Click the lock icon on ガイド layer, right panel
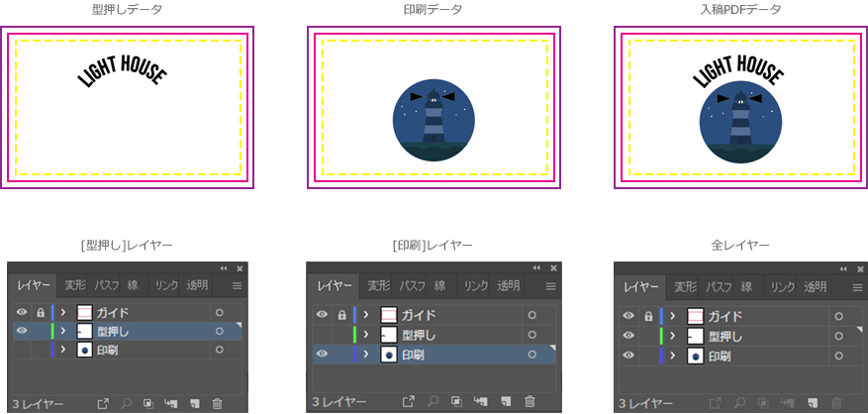The image size is (868, 414). [649, 315]
